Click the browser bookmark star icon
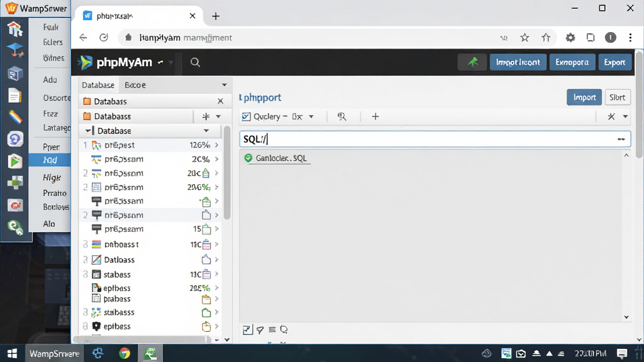The image size is (644, 362). [x=525, y=38]
